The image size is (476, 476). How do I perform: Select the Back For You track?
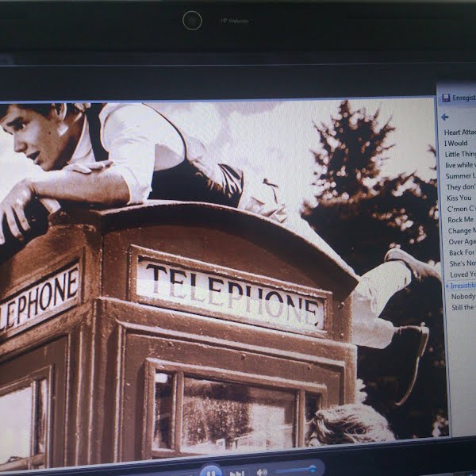tap(462, 252)
